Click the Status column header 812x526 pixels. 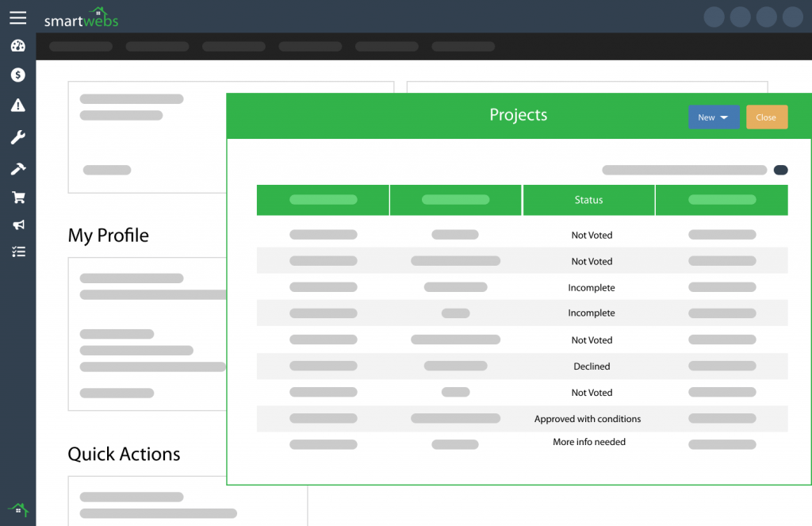pyautogui.click(x=589, y=200)
